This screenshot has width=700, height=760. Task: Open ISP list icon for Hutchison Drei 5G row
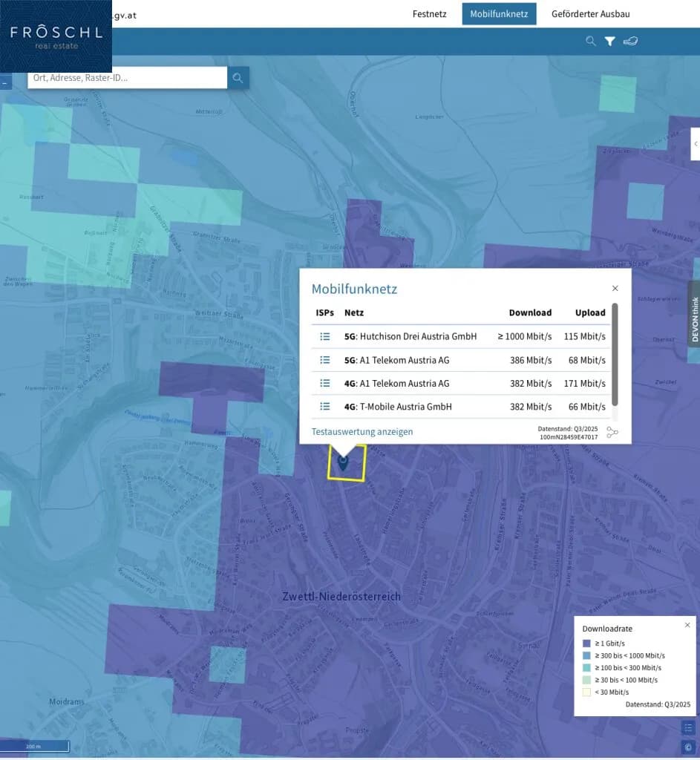325,336
